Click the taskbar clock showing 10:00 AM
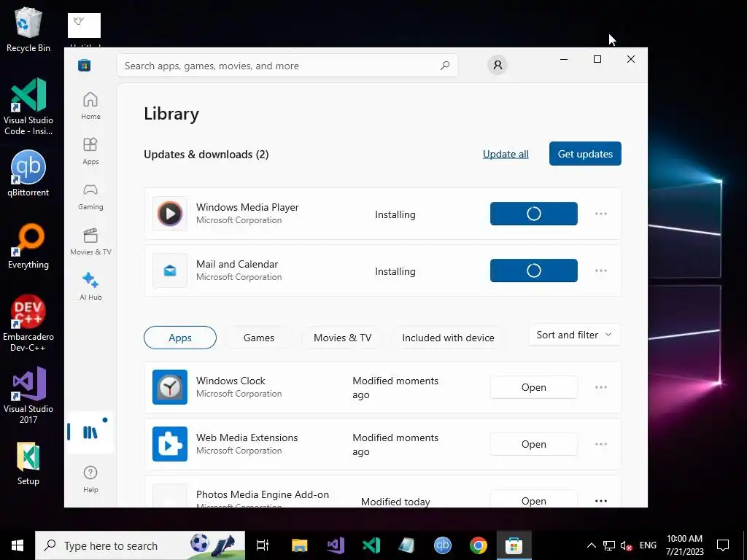Screen dimensions: 747x560 (x=684, y=545)
